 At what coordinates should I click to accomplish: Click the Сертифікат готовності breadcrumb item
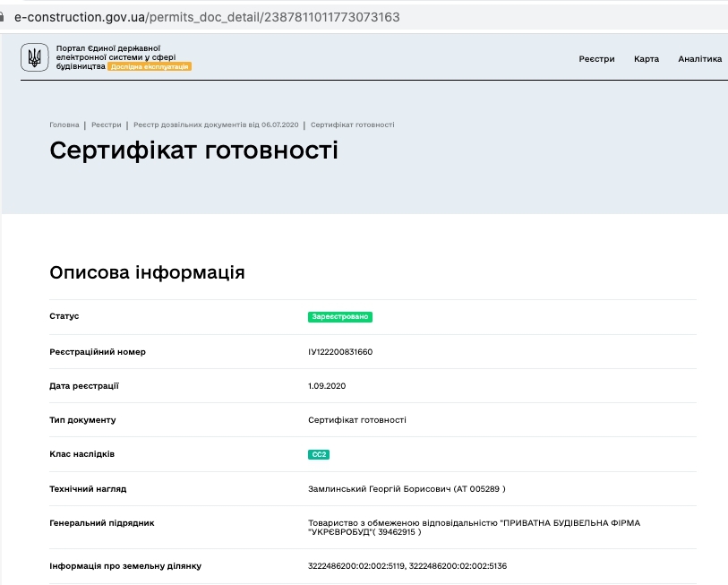point(353,125)
